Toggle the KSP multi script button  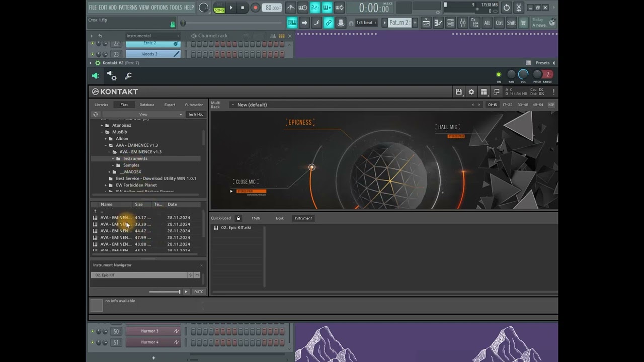pos(551,105)
